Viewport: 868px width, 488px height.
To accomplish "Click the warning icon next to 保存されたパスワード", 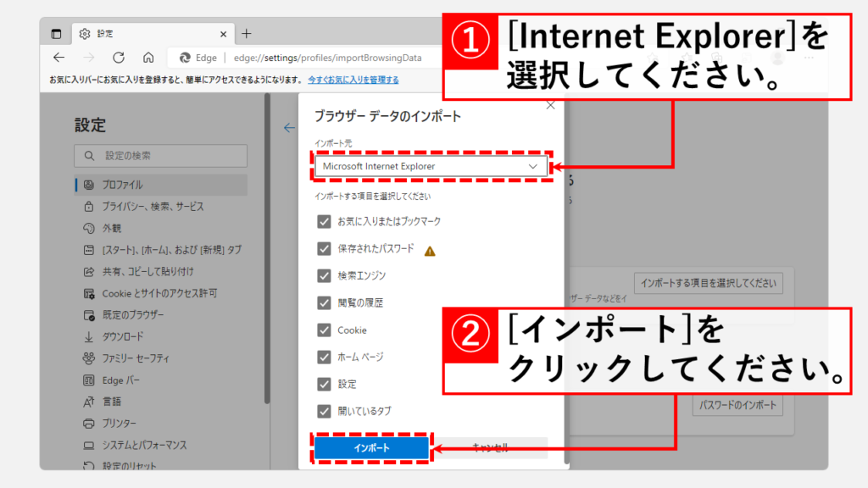I will pos(430,251).
